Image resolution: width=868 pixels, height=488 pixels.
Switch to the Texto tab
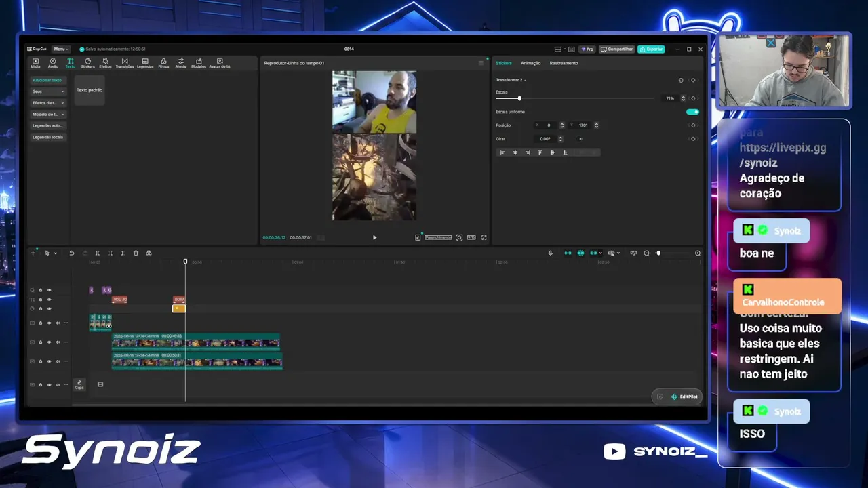coord(70,63)
